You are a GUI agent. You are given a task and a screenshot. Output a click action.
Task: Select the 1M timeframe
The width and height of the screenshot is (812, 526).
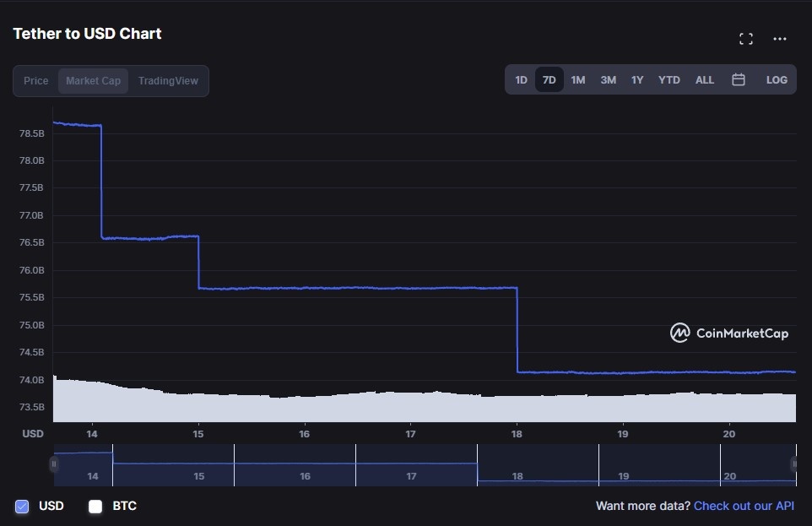(x=577, y=79)
